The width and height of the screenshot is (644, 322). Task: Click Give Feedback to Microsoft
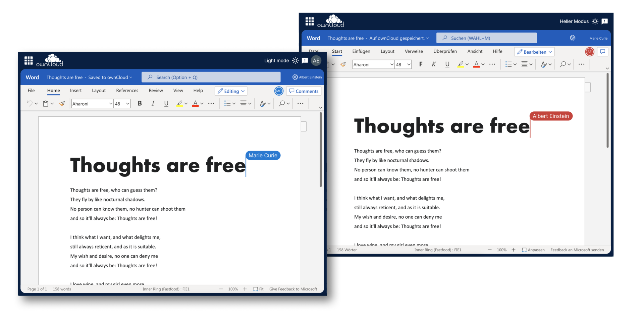293,289
